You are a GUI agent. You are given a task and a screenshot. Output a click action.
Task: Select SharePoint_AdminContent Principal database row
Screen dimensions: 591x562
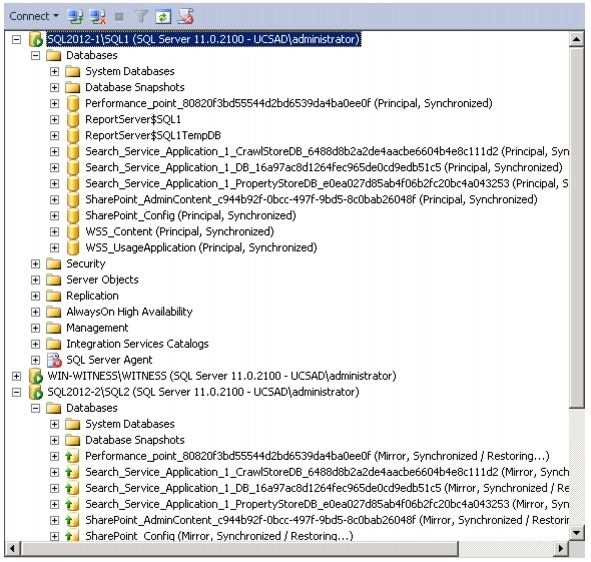311,200
